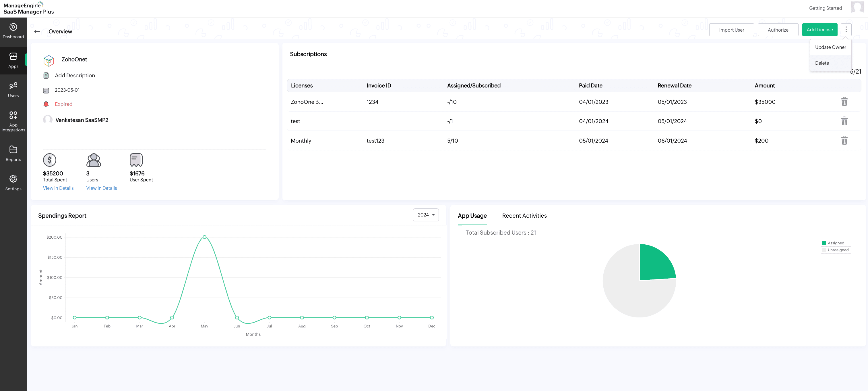Open Reports from the sidebar
Viewport: 868px width, 391px height.
13,153
